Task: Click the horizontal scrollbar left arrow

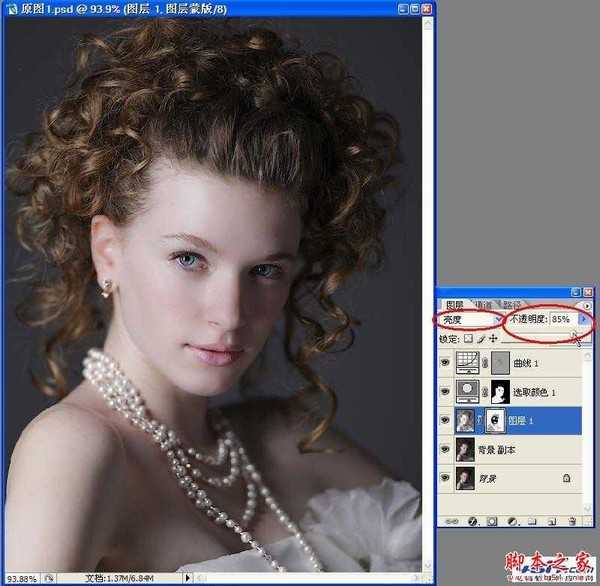Action: [202, 578]
